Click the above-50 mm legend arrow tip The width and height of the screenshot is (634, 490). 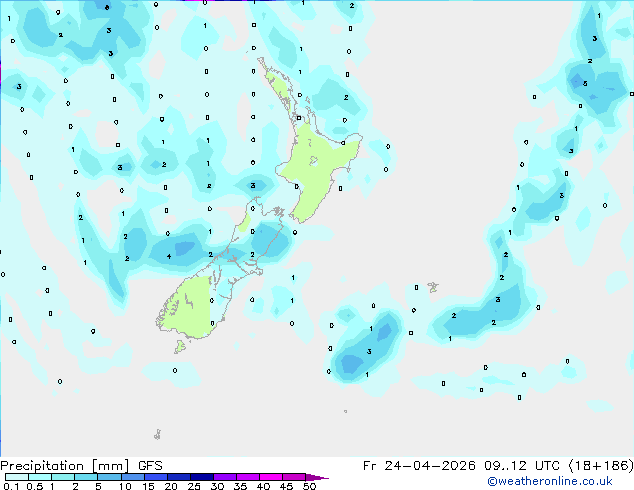(317, 477)
